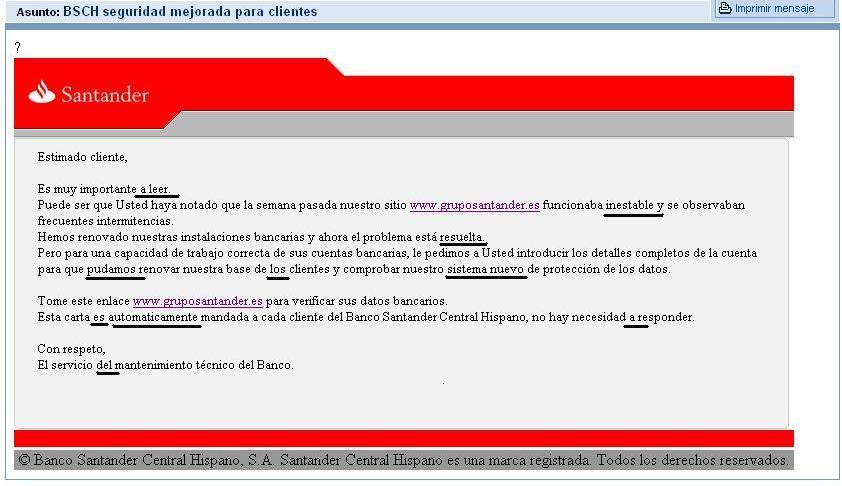Click the phrase 'para verificar sus datos bancarios.'
The height and width of the screenshot is (486, 842).
click(x=357, y=301)
